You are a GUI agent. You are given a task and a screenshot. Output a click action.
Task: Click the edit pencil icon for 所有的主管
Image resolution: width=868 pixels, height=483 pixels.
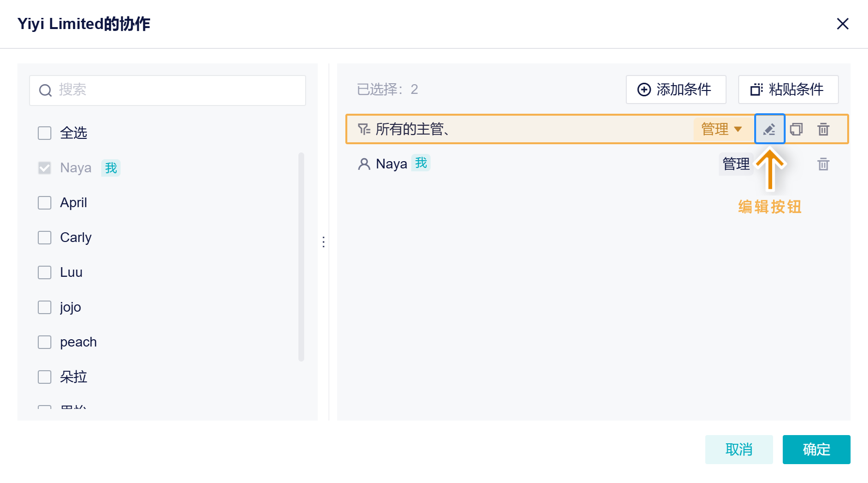point(769,129)
